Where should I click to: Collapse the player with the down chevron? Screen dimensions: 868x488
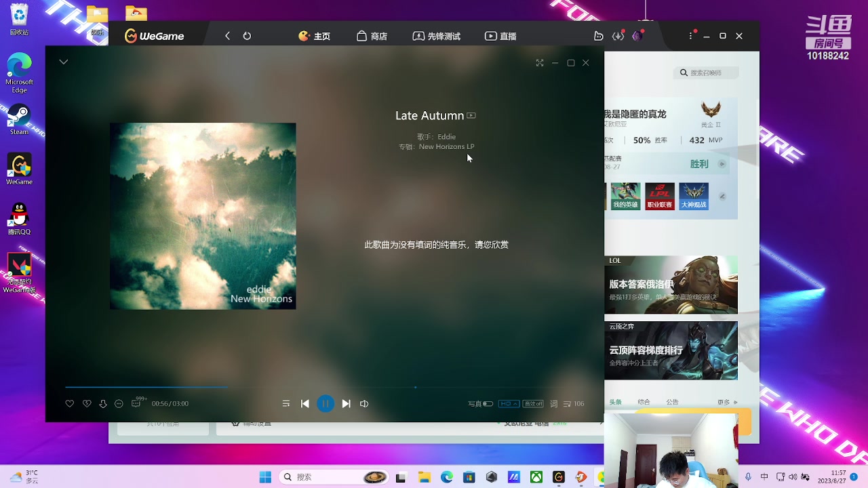click(64, 62)
